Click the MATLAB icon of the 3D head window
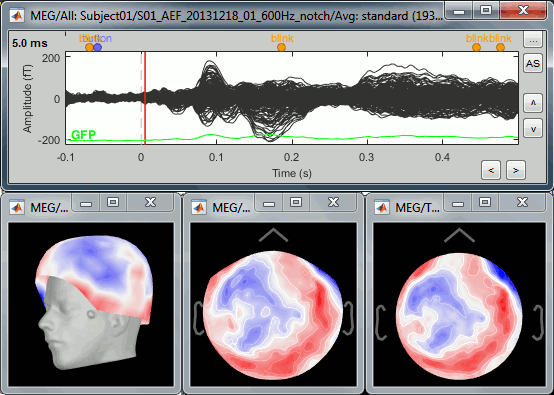Image resolution: width=554 pixels, height=395 pixels. pyautogui.click(x=17, y=207)
